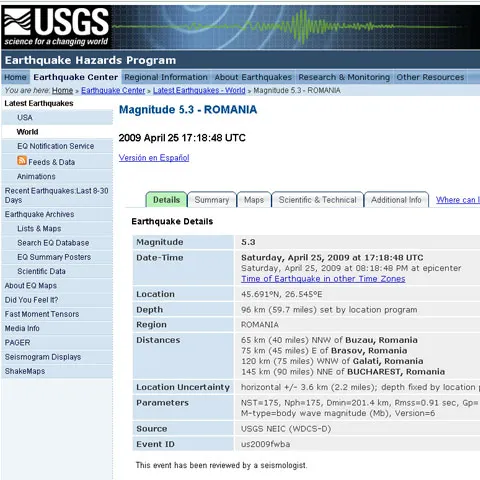Viewport: 480px width, 480px height.
Task: Open the Details tab
Action: [166, 200]
